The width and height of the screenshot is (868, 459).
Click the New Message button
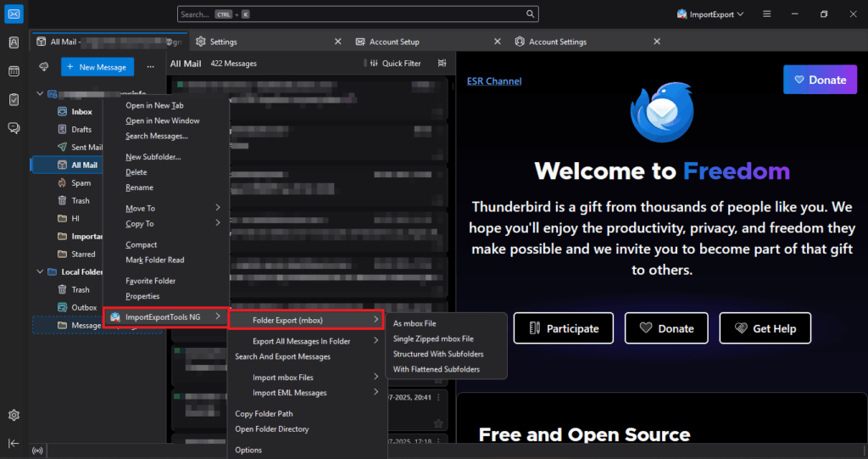(97, 67)
